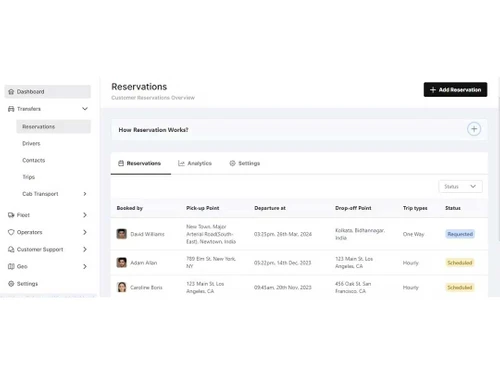Screen dimensions: 500x375
Task: Open Adam Allan avatar
Action: coord(122,263)
